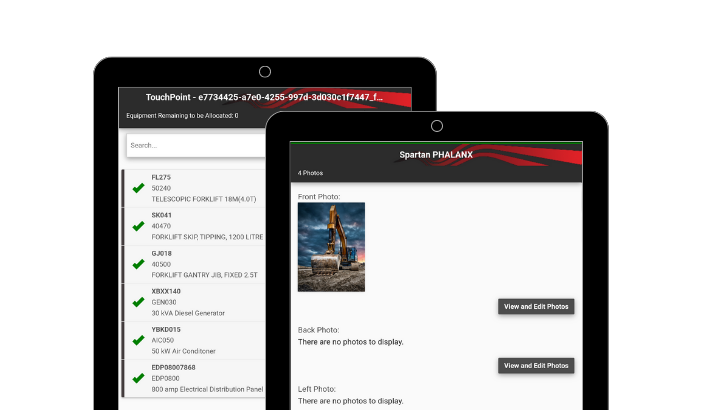Click View and Edit Photos under Front Photo

(536, 307)
